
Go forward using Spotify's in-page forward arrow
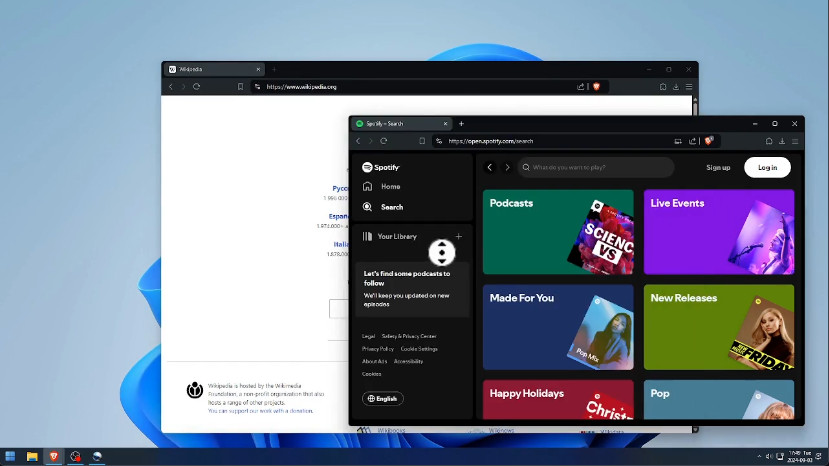(x=507, y=167)
